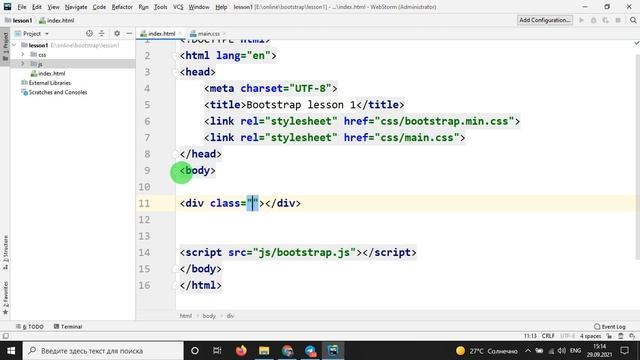This screenshot has height=360, width=640.
Task: Toggle the Project tool window sidebar tab
Action: [5, 46]
